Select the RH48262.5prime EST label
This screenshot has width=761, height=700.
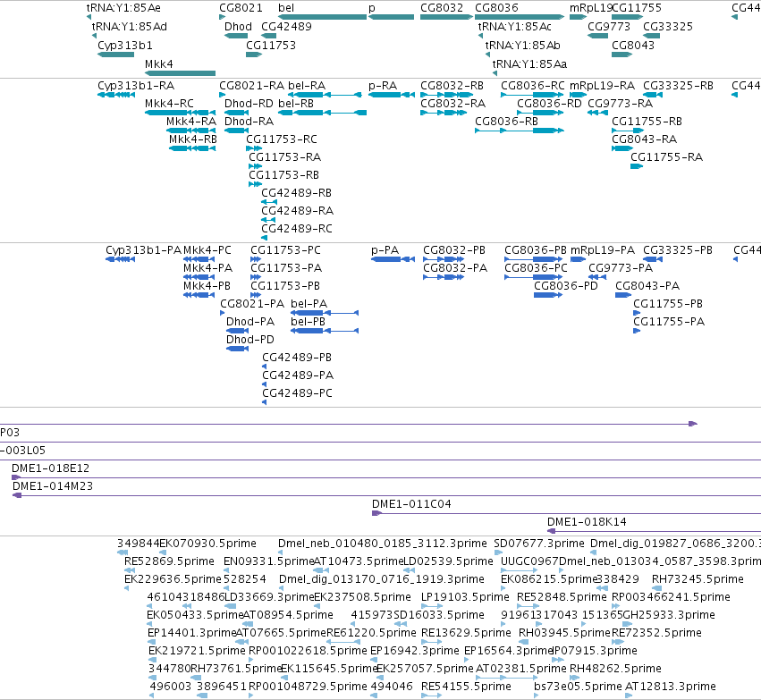[x=615, y=669]
